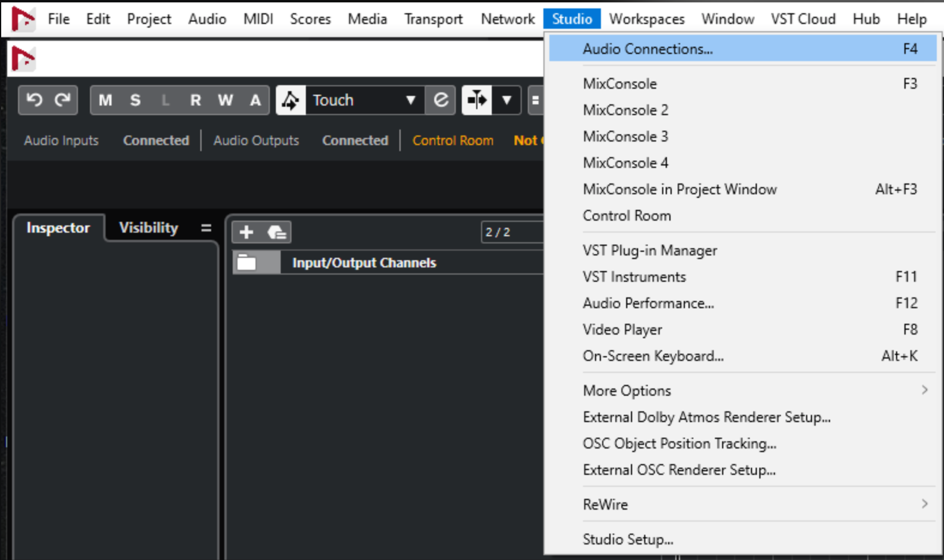The width and height of the screenshot is (944, 560).
Task: Click the Redo arrow icon
Action: [x=62, y=100]
